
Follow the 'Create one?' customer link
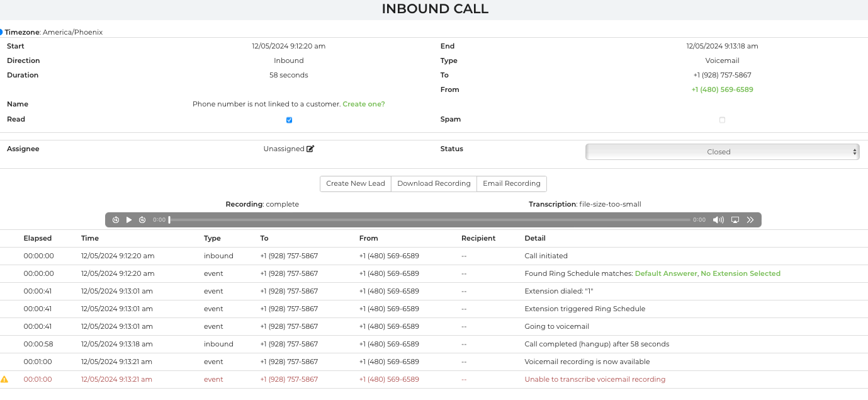[364, 104]
